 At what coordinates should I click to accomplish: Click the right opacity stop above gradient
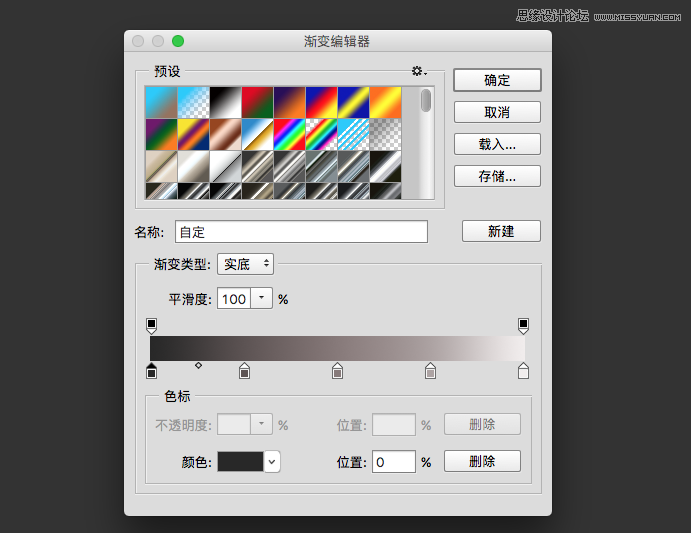click(523, 326)
